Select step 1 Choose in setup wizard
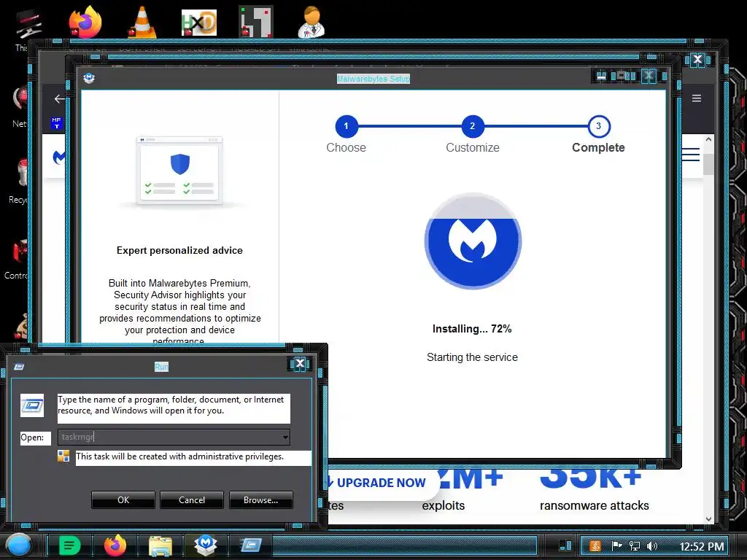The width and height of the screenshot is (747, 560). pos(347,126)
